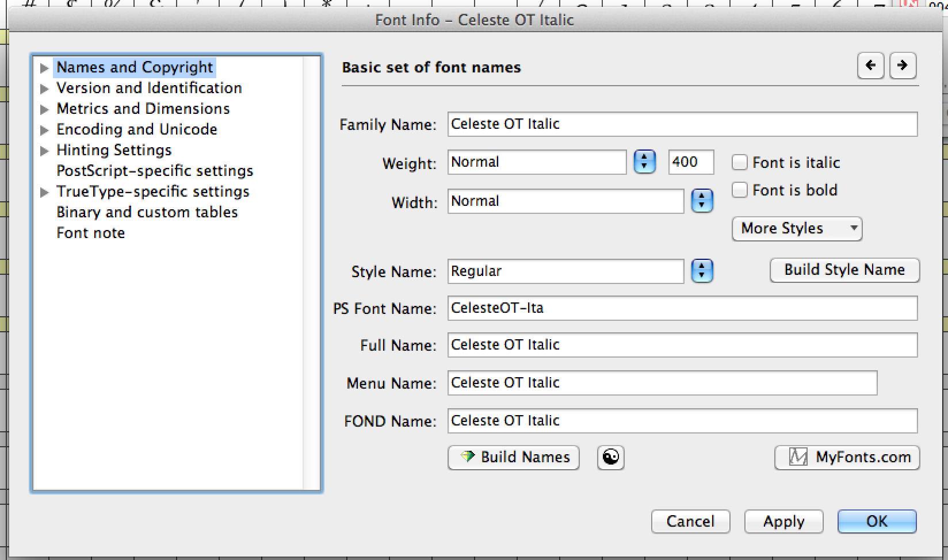The image size is (948, 560).
Task: Click the previous page left arrow icon
Action: 870,66
